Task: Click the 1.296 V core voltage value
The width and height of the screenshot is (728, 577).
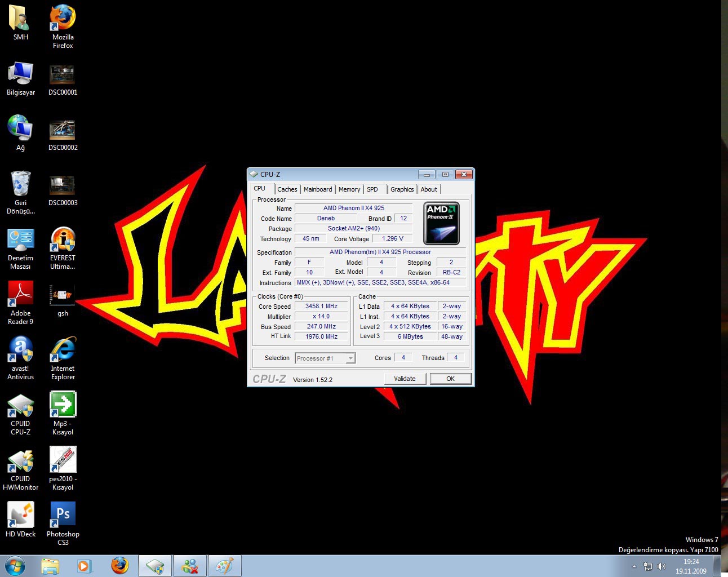Action: point(393,238)
